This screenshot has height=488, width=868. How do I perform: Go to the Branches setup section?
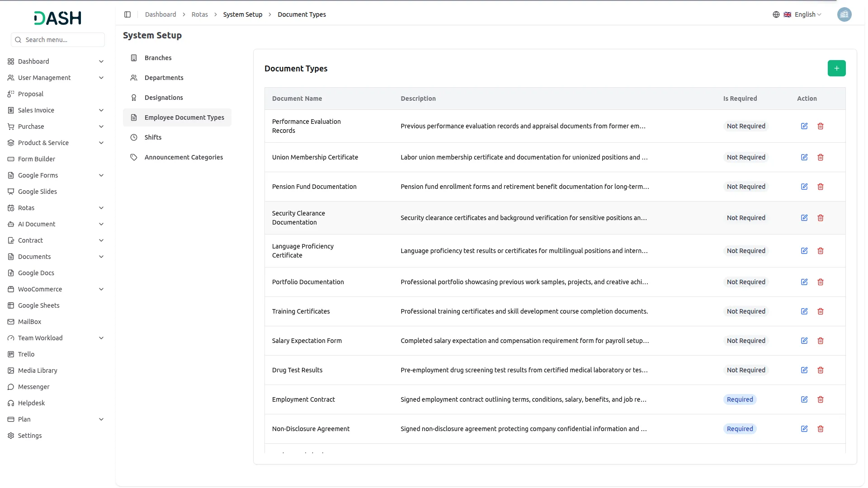tap(158, 58)
